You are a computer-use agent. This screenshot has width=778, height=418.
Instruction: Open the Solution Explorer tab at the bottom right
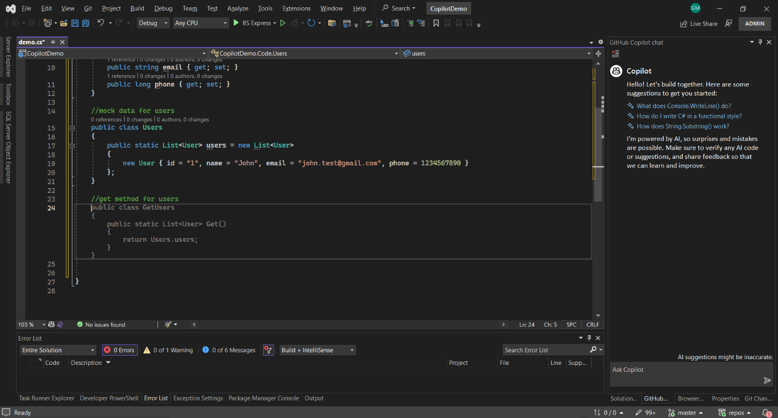(624, 398)
